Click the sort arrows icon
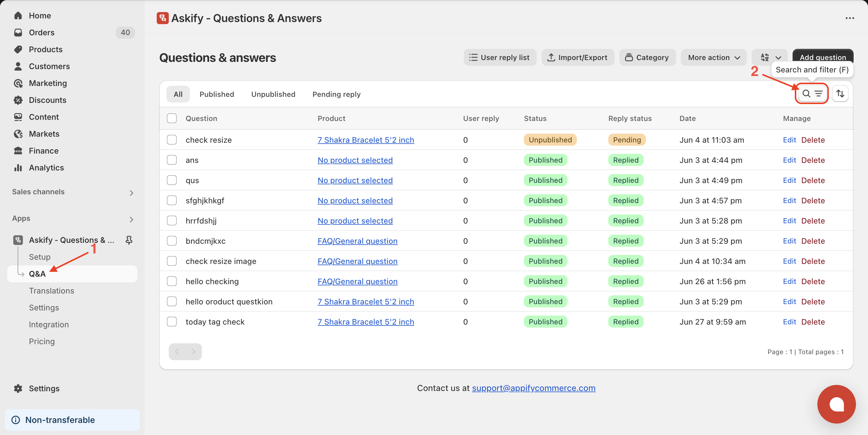Viewport: 868px width, 435px height. click(840, 94)
